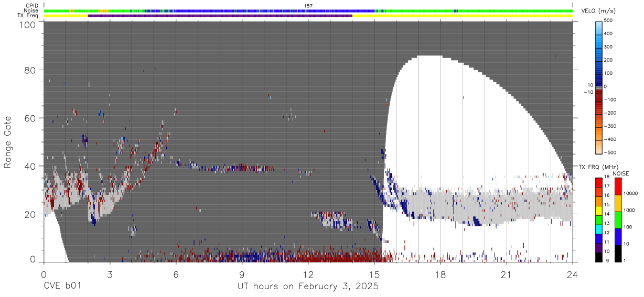Select the CPID value 157
644x297 pixels.
pos(308,6)
